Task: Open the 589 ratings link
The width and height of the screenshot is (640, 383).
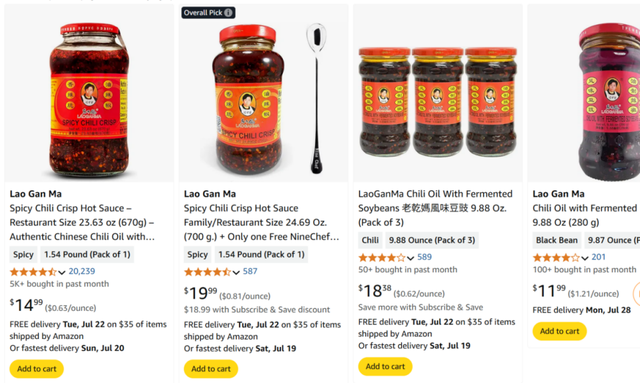Action: pyautogui.click(x=424, y=257)
